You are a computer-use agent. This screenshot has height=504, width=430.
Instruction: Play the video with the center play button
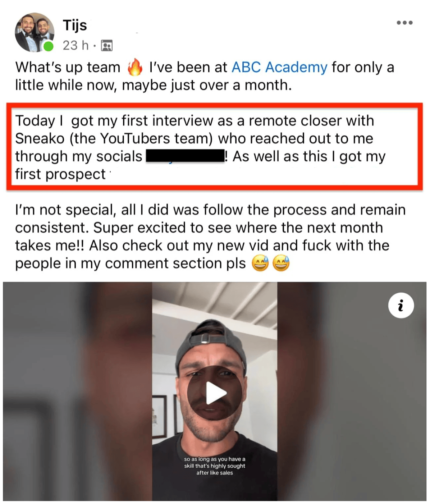tap(215, 393)
